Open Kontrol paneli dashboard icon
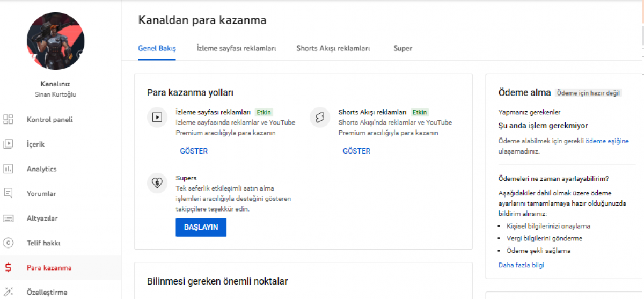Screen dimensions: 644x299 [x=8, y=119]
